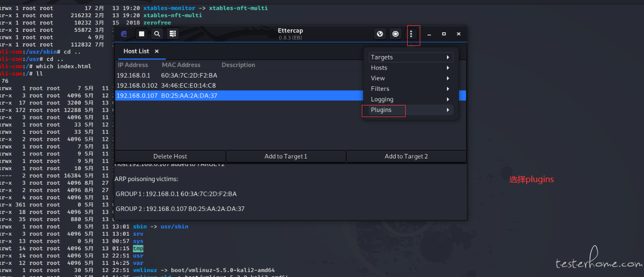Expand the View submenu arrow

pyautogui.click(x=447, y=78)
